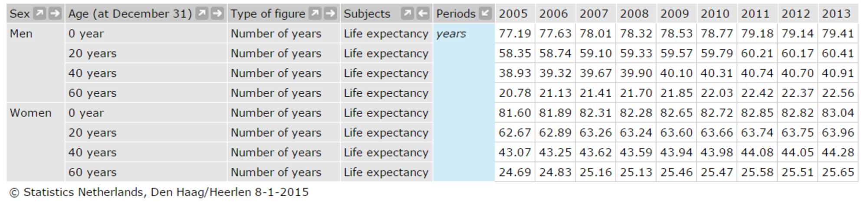Screen dimensions: 868x207
Task: Click the left arrow icon beside Subjects
Action: [x=423, y=13]
